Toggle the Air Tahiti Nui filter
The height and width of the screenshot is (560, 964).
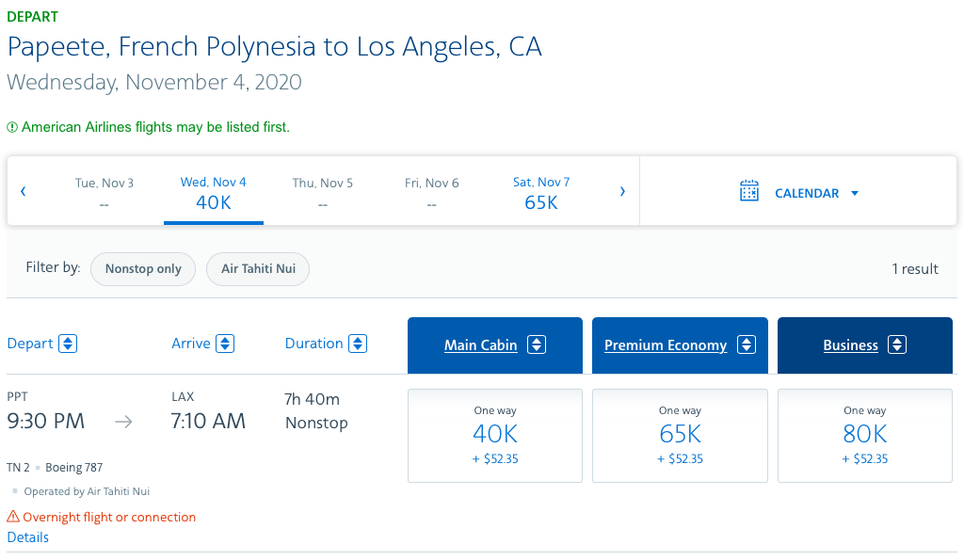[x=258, y=269]
